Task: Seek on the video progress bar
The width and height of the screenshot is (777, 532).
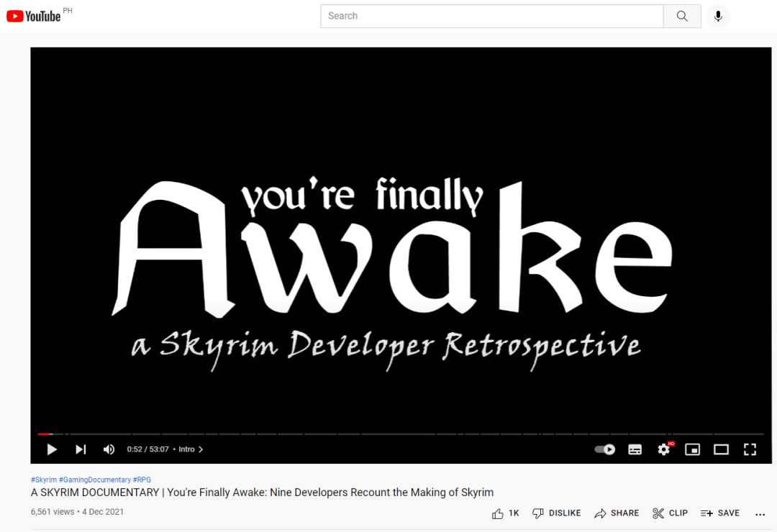Action: 401,434
